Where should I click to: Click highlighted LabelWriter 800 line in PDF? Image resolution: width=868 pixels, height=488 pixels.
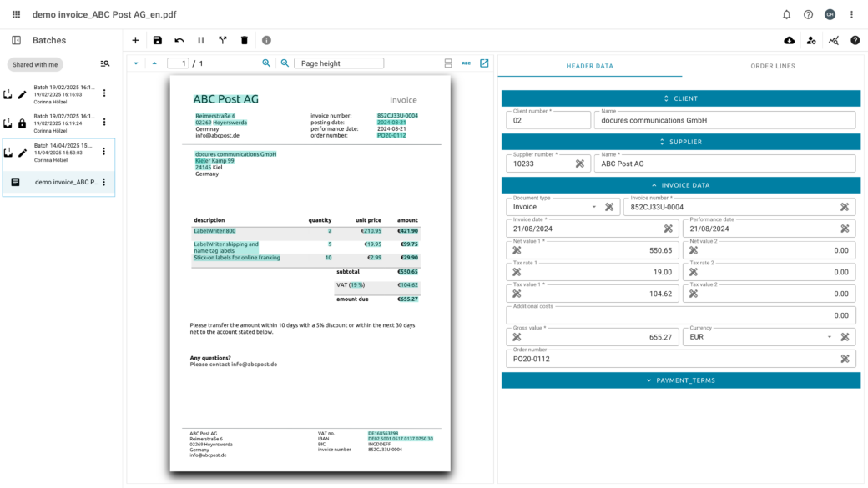214,231
